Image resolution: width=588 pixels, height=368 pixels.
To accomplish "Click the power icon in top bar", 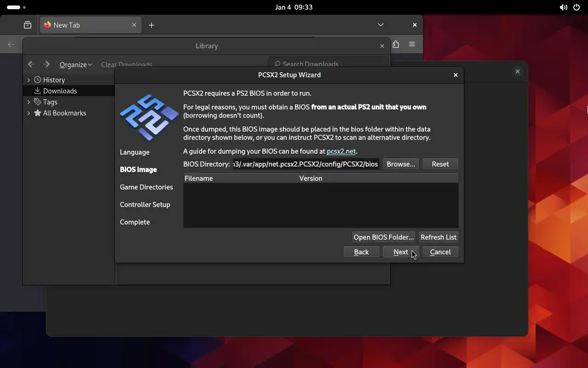I will (577, 7).
